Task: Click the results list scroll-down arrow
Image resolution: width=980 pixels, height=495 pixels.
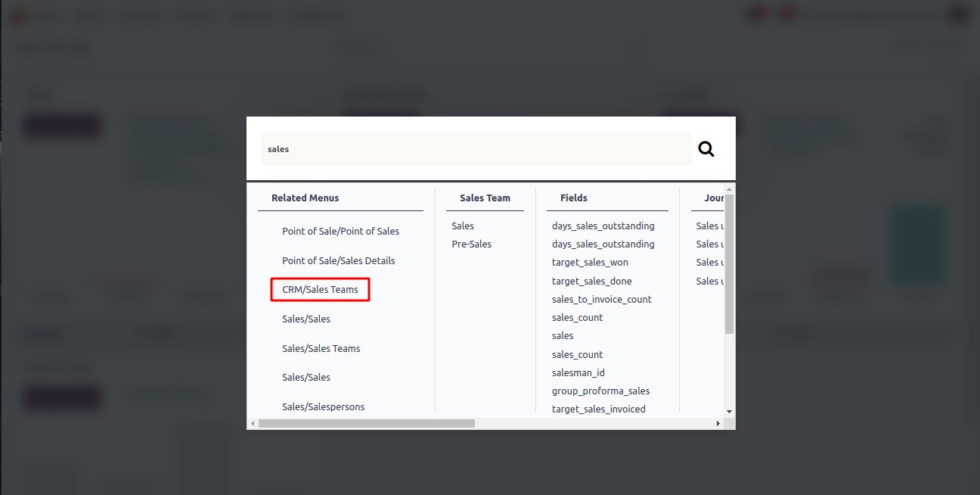Action: click(729, 411)
